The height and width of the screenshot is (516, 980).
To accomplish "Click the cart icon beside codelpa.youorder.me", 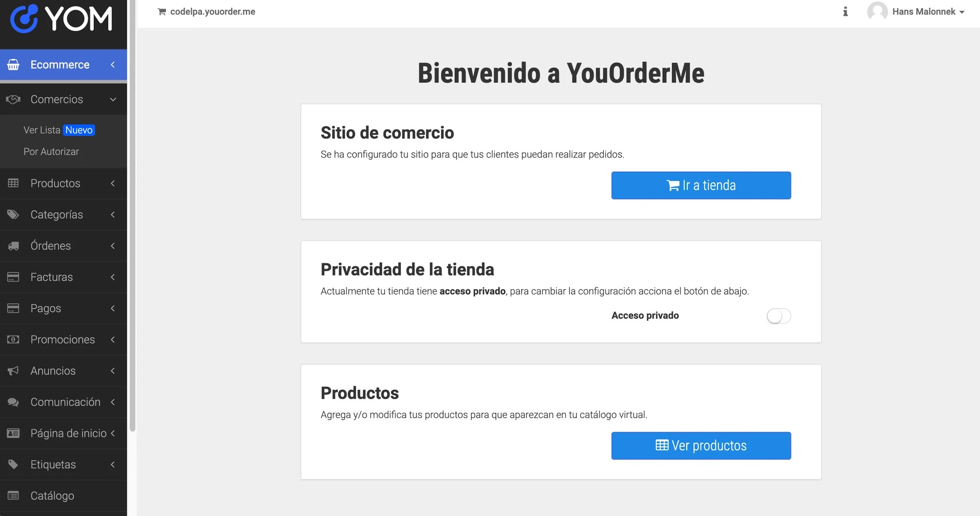I will 162,11.
